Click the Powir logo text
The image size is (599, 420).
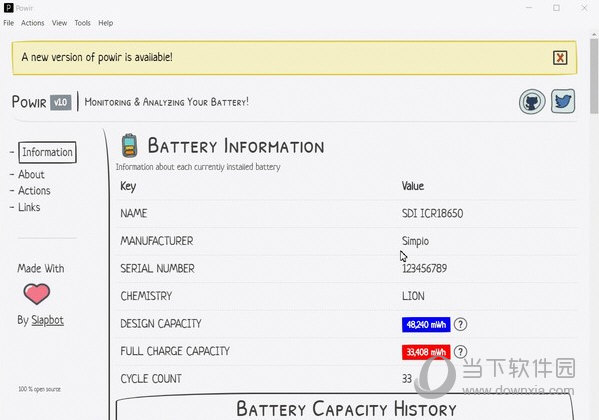pos(29,102)
